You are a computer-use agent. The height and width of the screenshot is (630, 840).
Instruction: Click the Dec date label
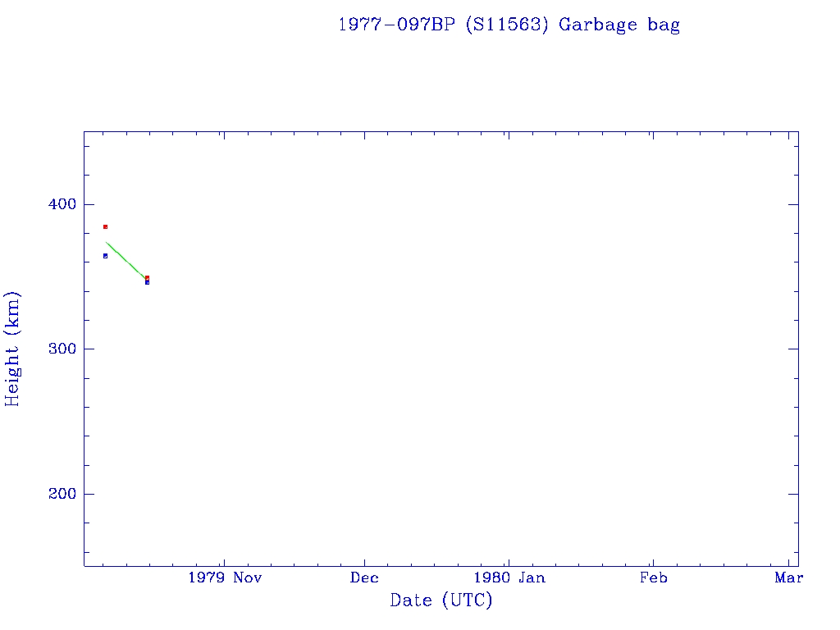pos(364,578)
